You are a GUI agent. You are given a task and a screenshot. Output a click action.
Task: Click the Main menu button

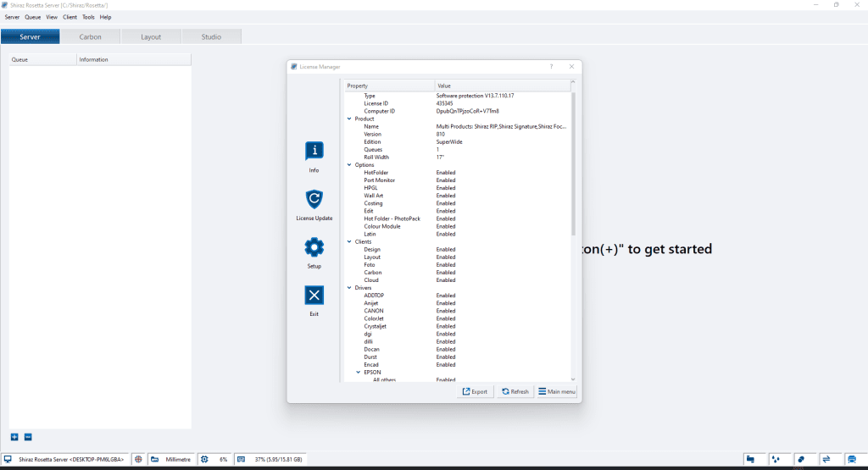pos(557,391)
